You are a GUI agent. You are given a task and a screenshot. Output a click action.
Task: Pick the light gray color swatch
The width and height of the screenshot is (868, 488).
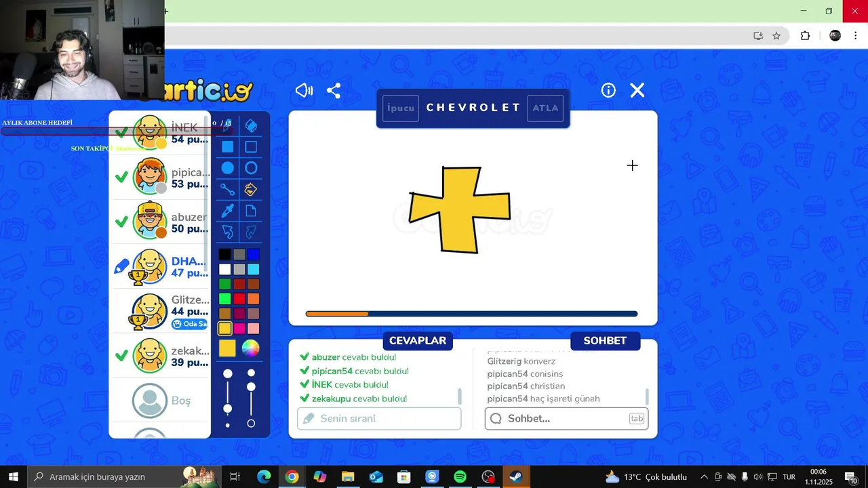tap(239, 270)
